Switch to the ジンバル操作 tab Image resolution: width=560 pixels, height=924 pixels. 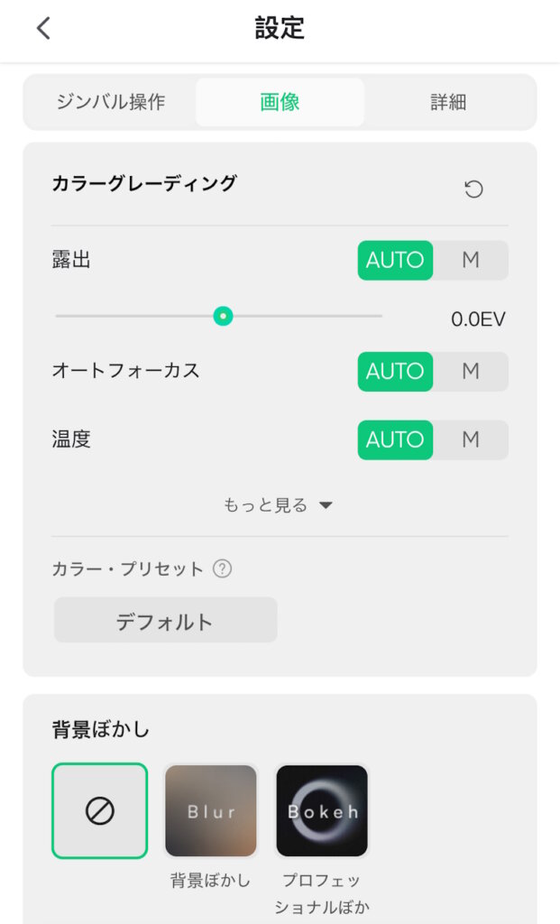pyautogui.click(x=111, y=102)
